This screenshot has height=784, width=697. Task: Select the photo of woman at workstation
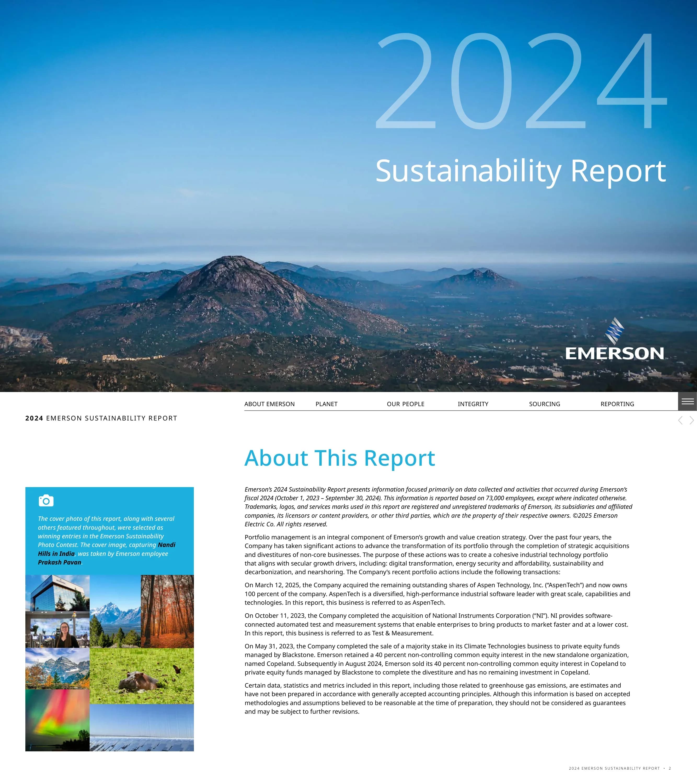57,630
